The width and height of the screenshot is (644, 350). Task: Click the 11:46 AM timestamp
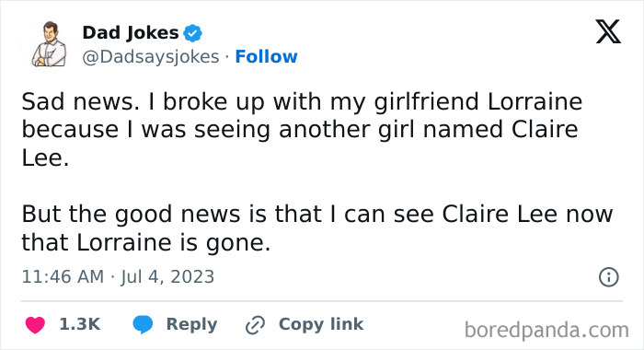(63, 277)
